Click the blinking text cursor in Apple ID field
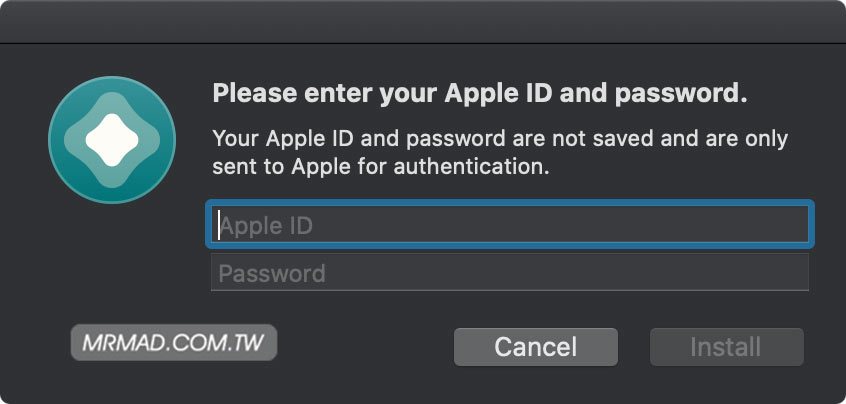The image size is (846, 404). pos(219,224)
